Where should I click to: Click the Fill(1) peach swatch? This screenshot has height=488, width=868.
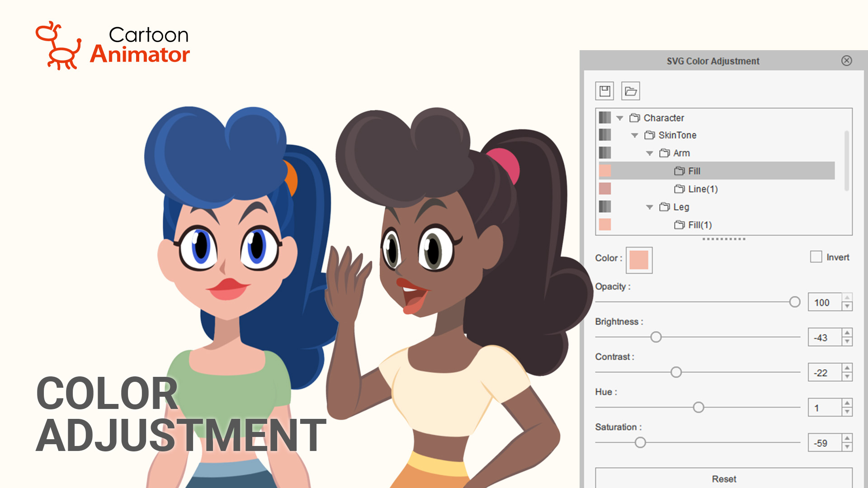(x=605, y=225)
